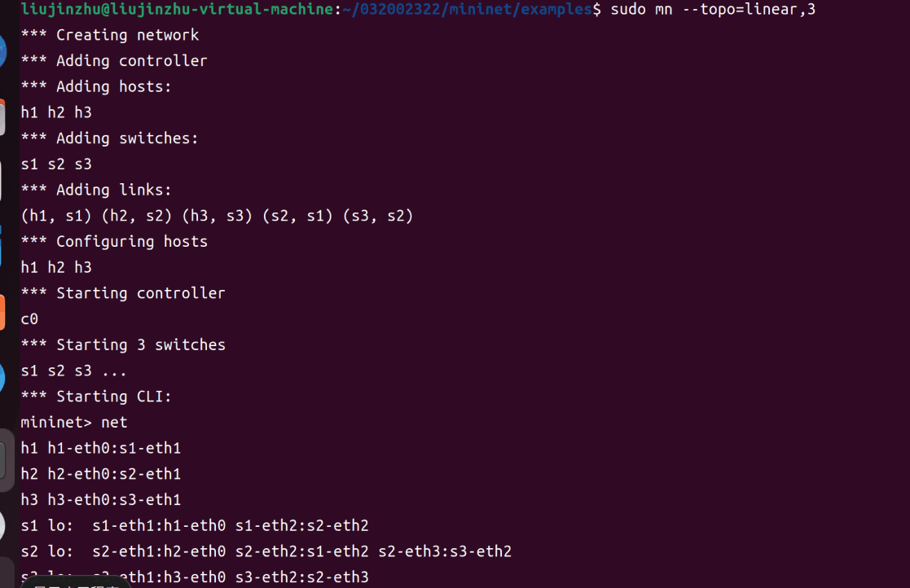Viewport: 910px width, 588px height.
Task: Click the '*** Adding switches:' line
Action: pyautogui.click(x=110, y=138)
